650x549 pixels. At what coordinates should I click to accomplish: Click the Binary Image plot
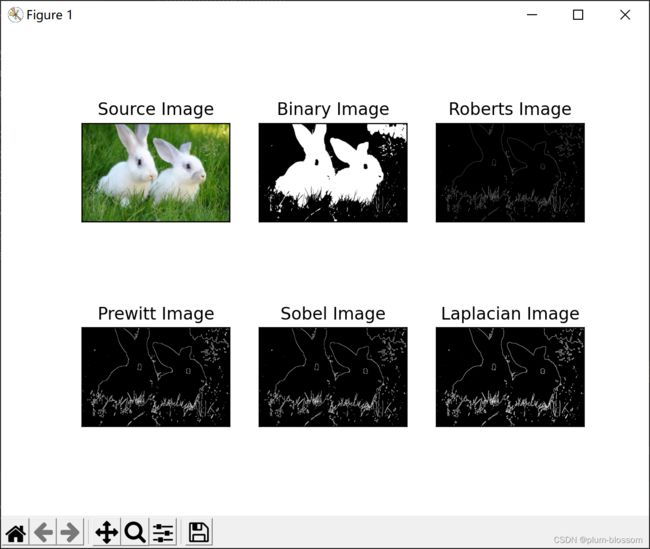point(333,172)
